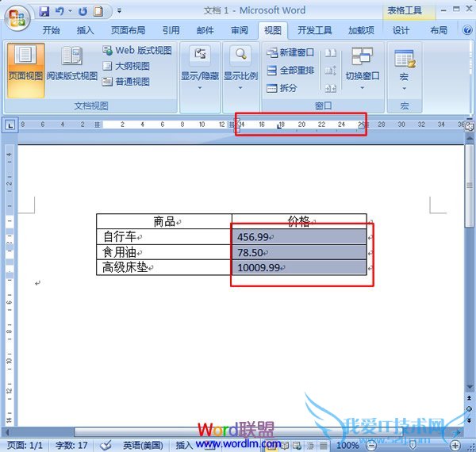
Task: Click the new document icon in quick toolbar
Action: (x=98, y=12)
